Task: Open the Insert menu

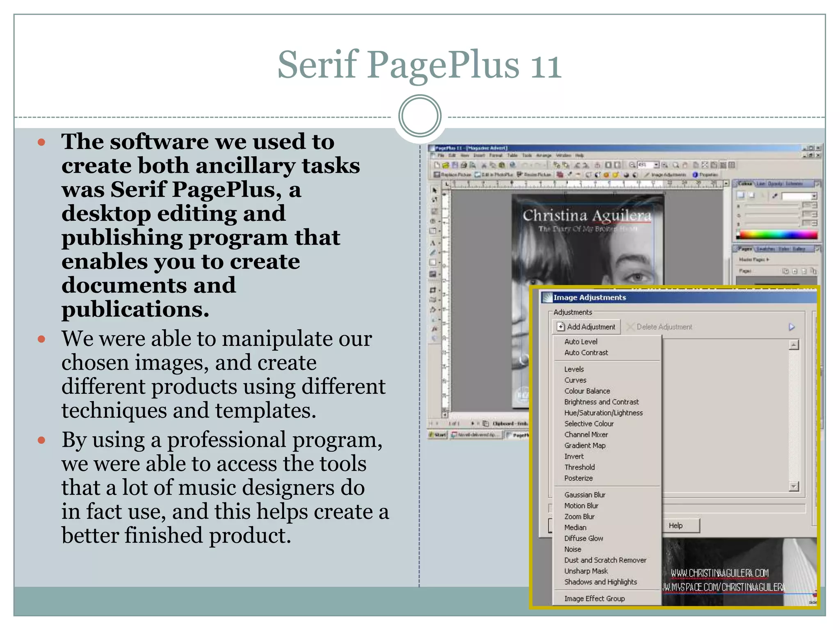Action: [479, 155]
